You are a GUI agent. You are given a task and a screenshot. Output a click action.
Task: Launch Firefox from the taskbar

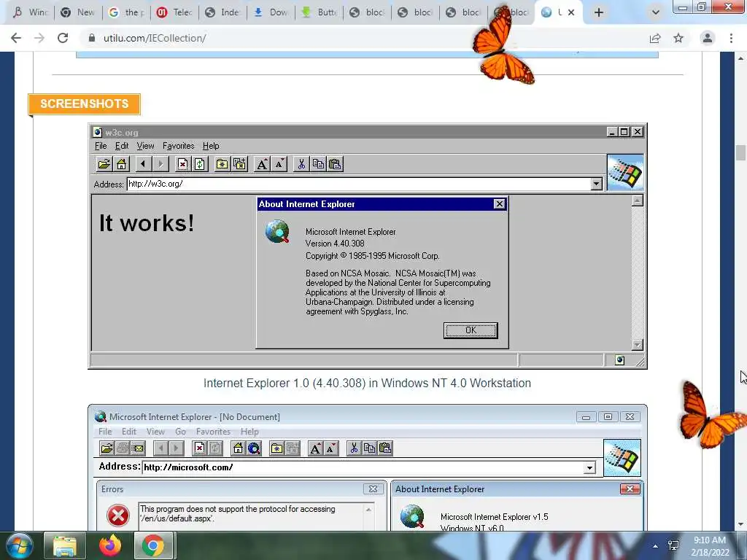(x=110, y=545)
